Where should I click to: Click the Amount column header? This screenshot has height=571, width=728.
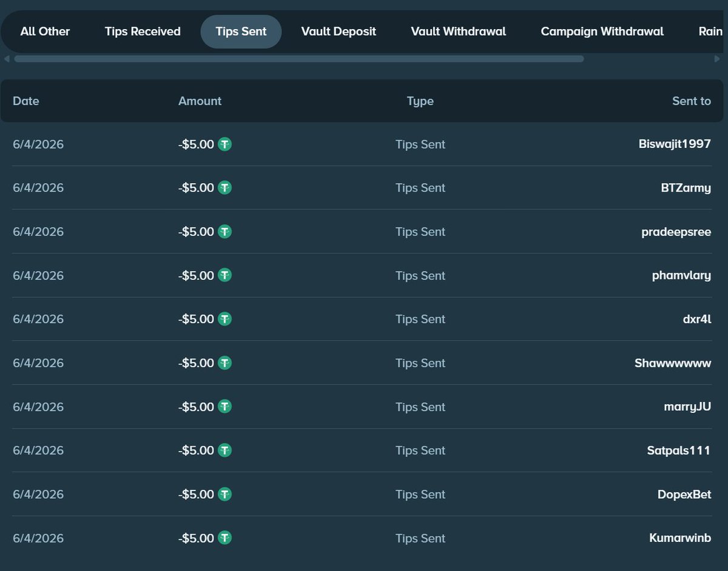pos(200,101)
